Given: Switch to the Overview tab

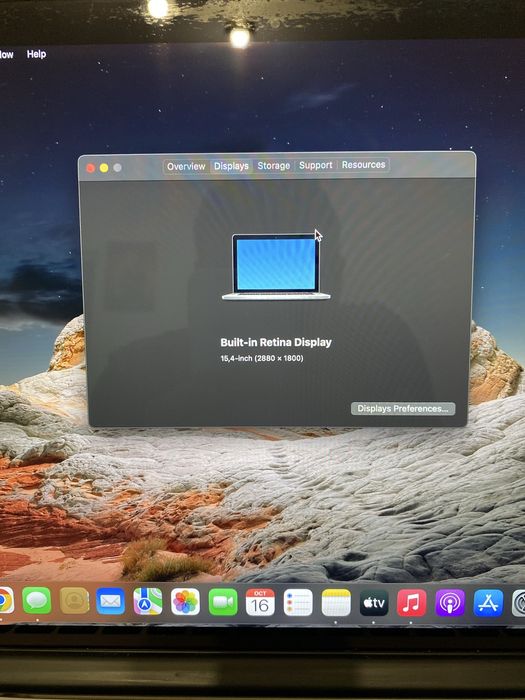Looking at the screenshot, I should click(x=186, y=167).
